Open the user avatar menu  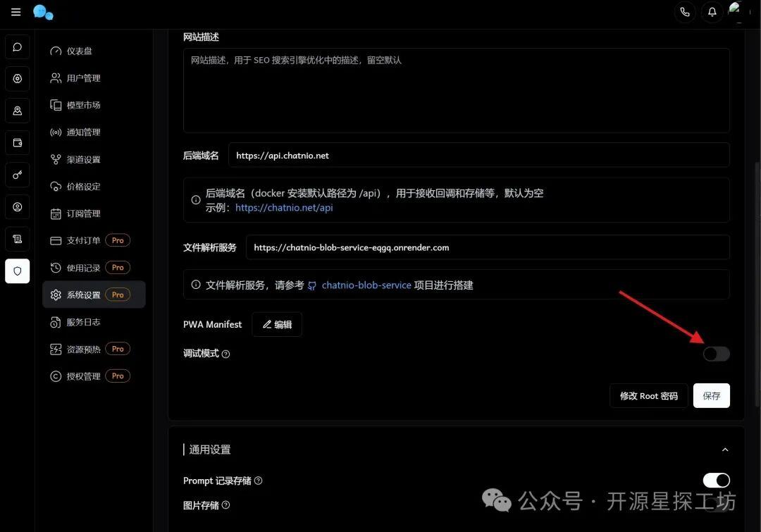click(x=737, y=12)
